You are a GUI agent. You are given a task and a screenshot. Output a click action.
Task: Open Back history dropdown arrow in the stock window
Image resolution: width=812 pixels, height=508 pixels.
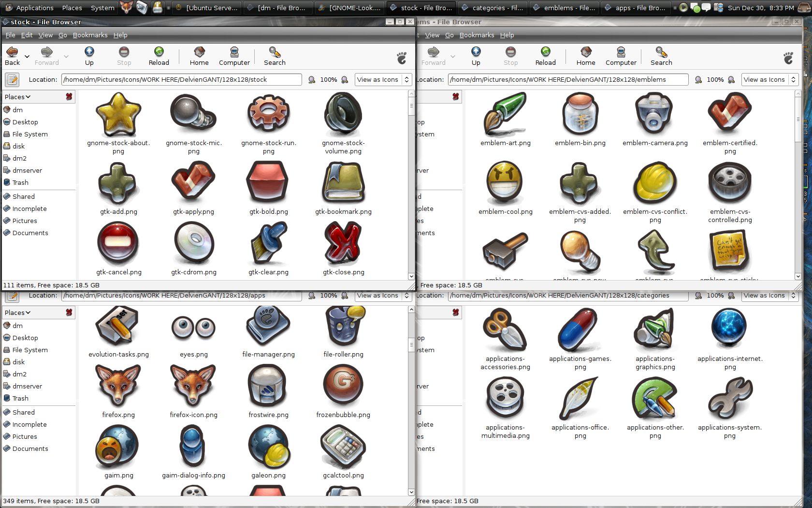(27, 57)
